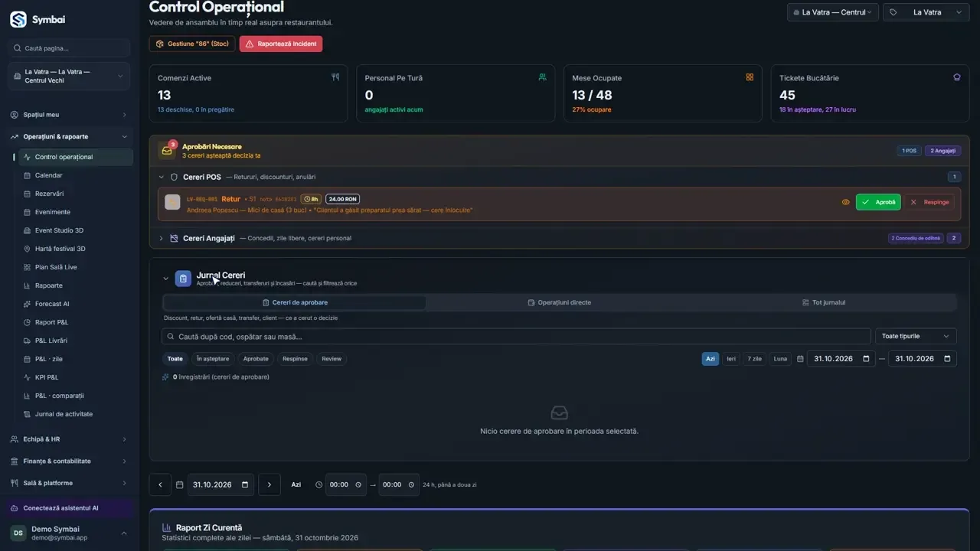
Task: Filter requests by Aprobate
Action: point(256,359)
